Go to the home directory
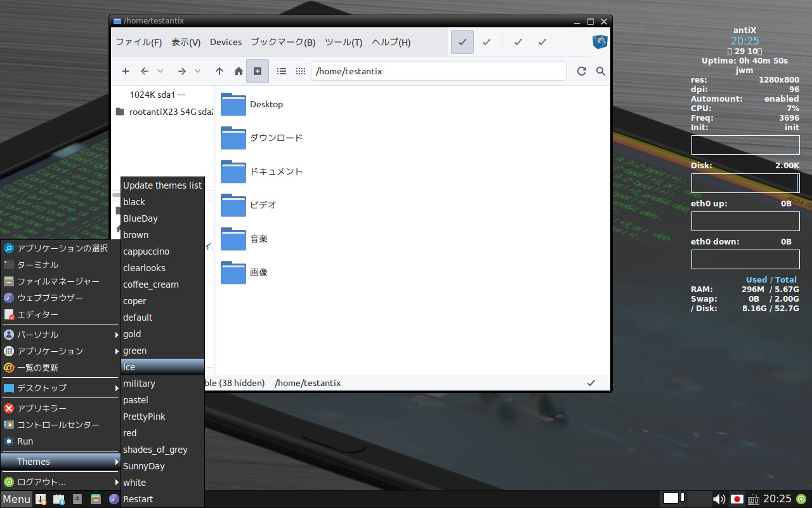The width and height of the screenshot is (812, 508). click(238, 71)
